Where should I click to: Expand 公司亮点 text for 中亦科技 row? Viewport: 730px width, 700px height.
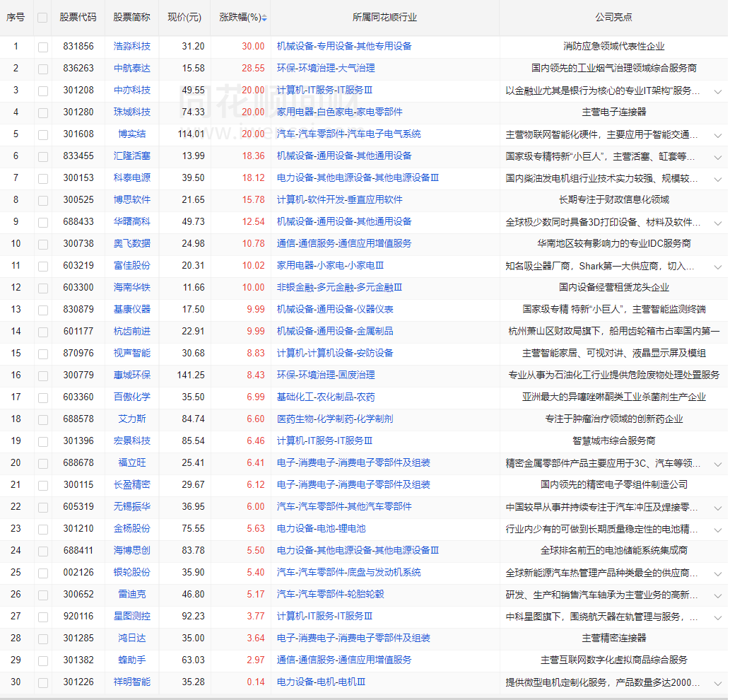point(718,92)
